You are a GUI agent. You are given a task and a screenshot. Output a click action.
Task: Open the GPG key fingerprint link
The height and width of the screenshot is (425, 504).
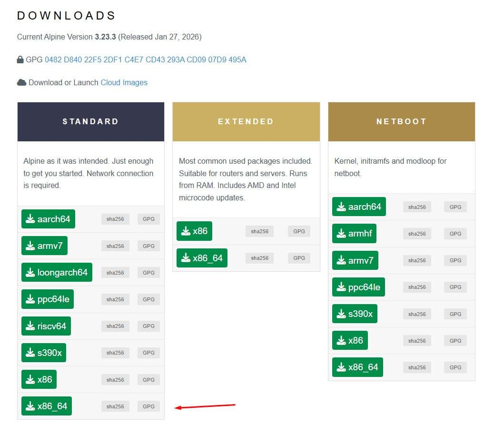point(145,59)
